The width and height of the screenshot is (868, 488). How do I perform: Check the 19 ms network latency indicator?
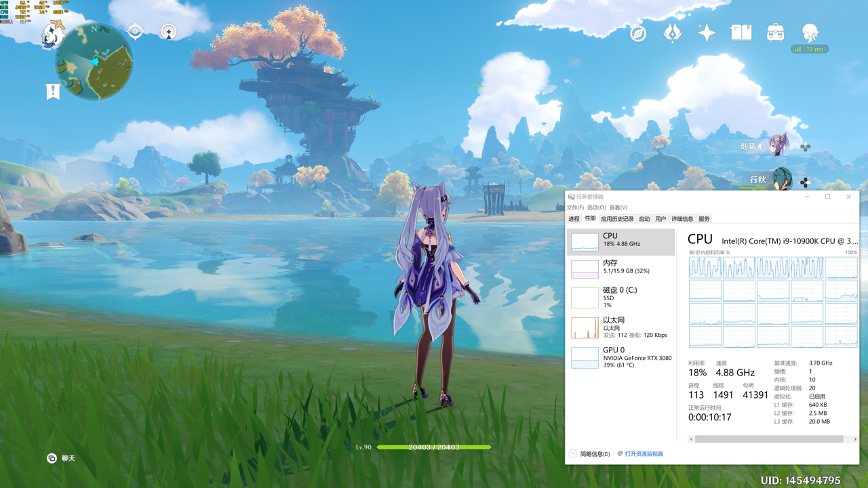tap(809, 49)
